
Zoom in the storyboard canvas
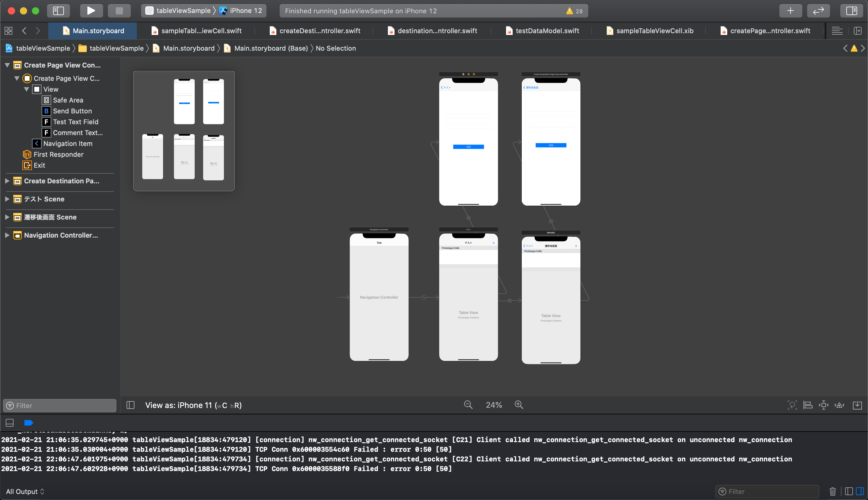point(519,405)
